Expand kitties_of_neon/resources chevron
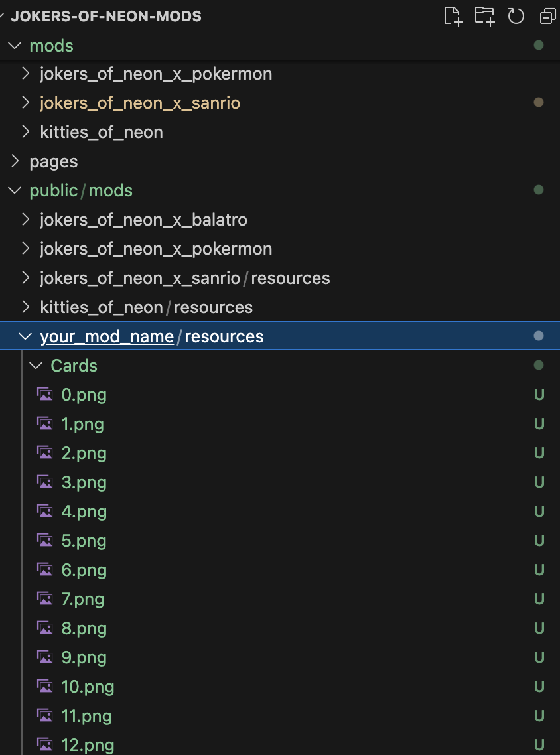This screenshot has height=755, width=560. click(26, 307)
